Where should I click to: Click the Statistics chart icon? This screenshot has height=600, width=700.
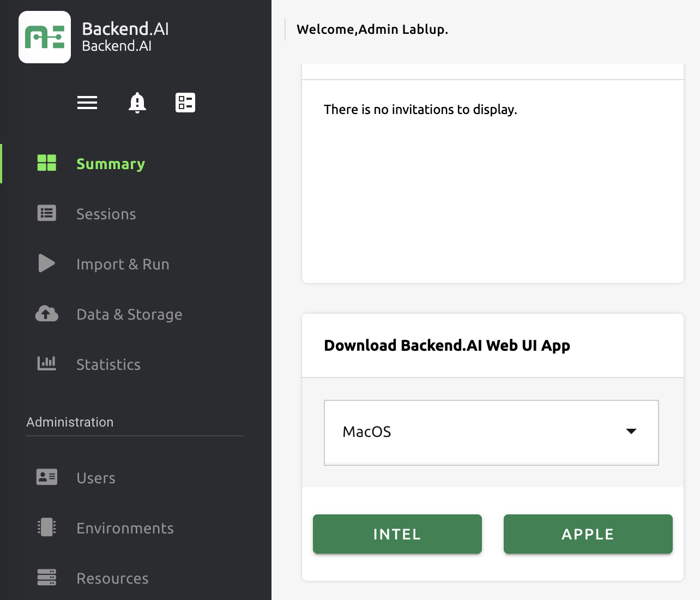[x=47, y=364]
